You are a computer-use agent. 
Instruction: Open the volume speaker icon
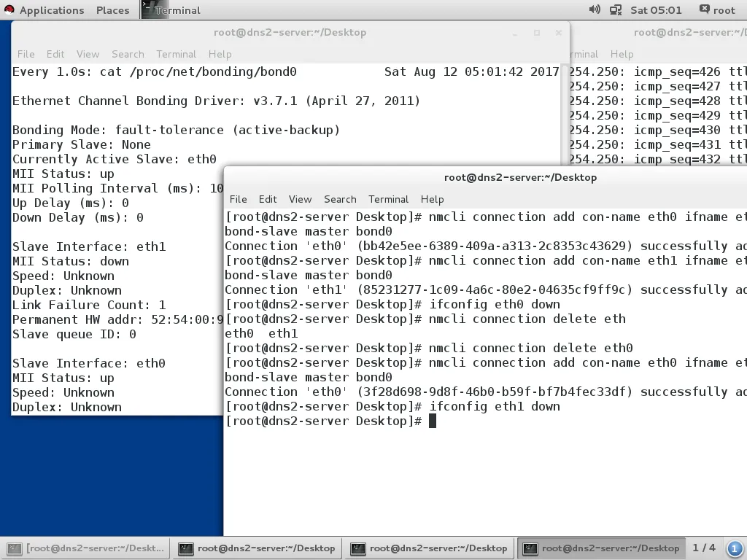pos(594,9)
